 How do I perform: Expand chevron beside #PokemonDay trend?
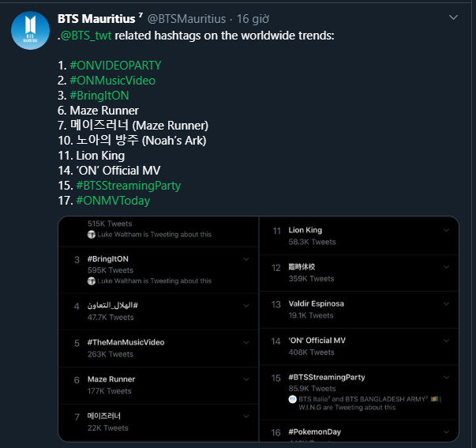tap(447, 431)
